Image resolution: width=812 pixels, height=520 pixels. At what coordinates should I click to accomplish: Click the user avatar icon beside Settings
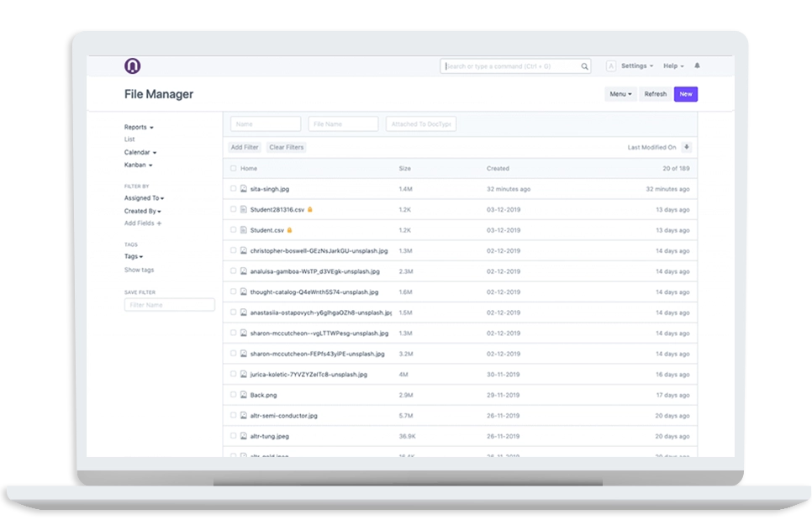[x=611, y=66]
